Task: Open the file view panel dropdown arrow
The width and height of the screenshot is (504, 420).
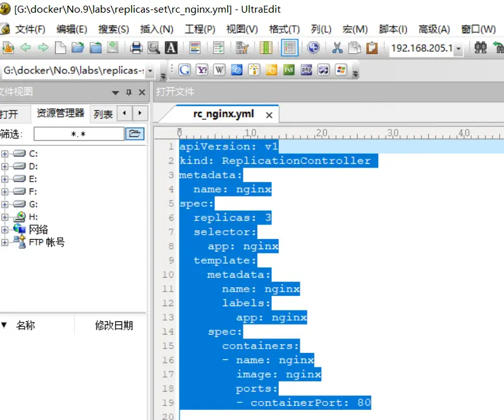Action: (x=115, y=92)
